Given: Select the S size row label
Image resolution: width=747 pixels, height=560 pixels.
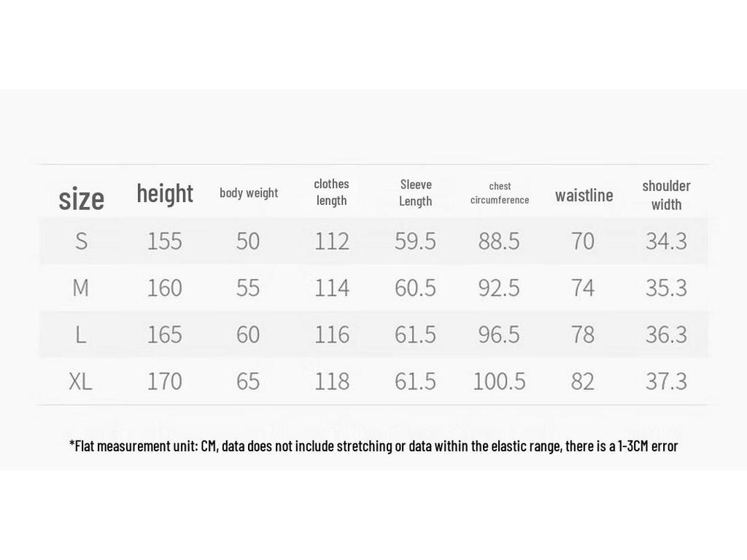Looking at the screenshot, I should [x=82, y=241].
